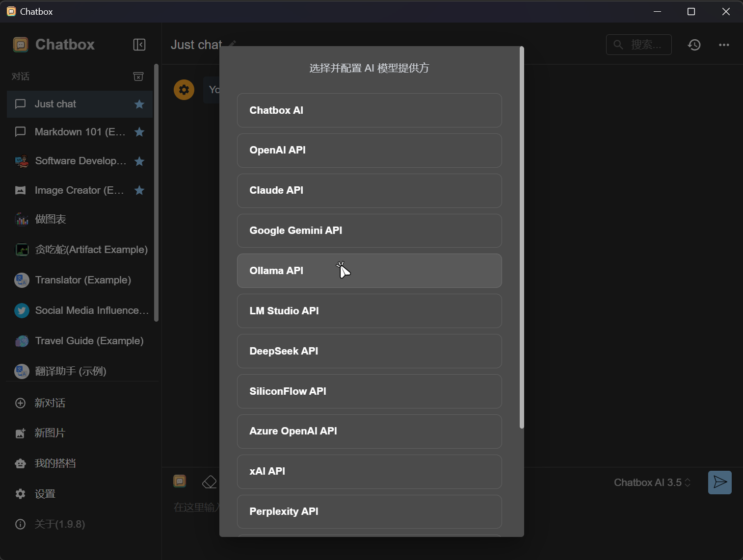
Task: Click the sidebar conversation list scrollbar
Action: pos(156,193)
